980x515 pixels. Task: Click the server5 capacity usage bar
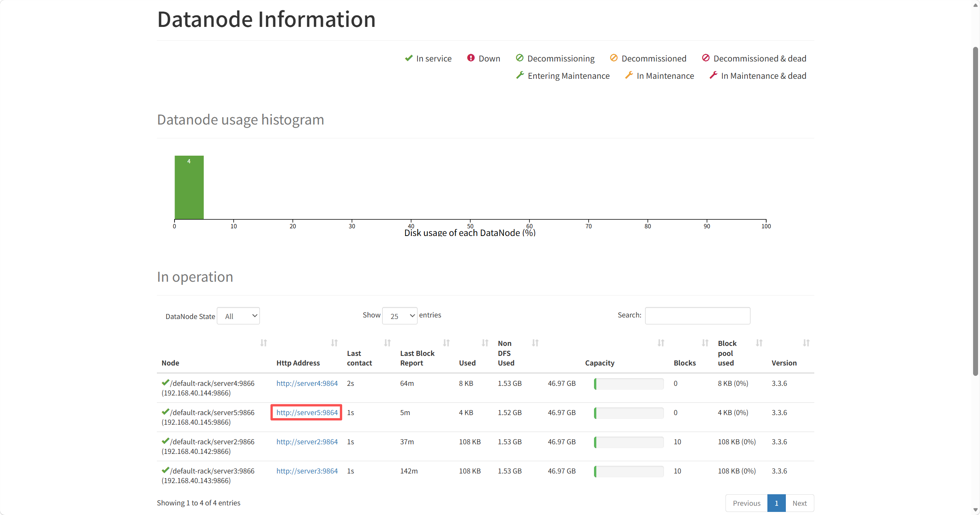pyautogui.click(x=629, y=413)
